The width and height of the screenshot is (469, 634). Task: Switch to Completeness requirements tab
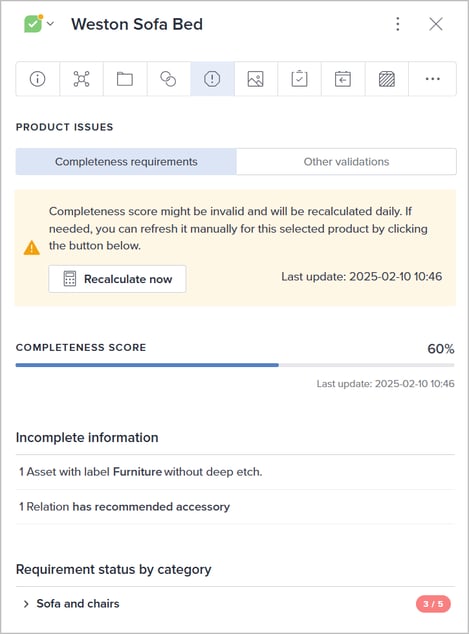(x=126, y=162)
